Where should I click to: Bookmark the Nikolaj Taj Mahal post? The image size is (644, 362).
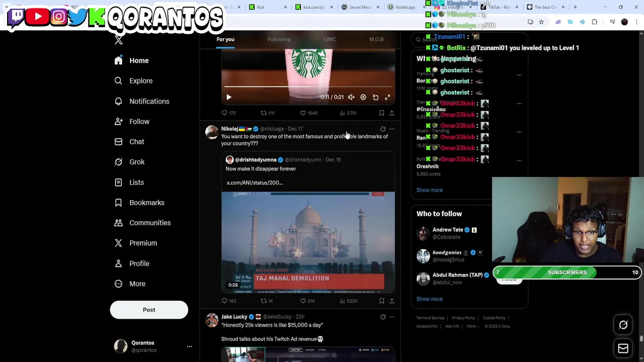pyautogui.click(x=381, y=301)
